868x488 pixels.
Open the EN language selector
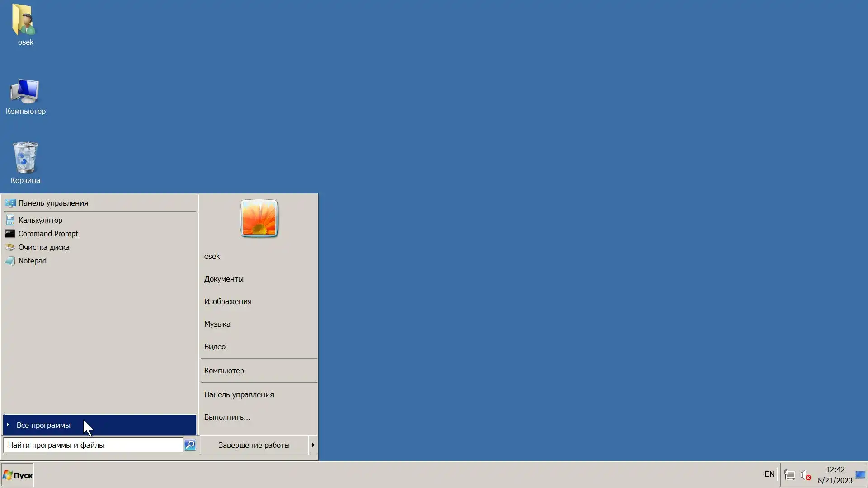point(769,474)
